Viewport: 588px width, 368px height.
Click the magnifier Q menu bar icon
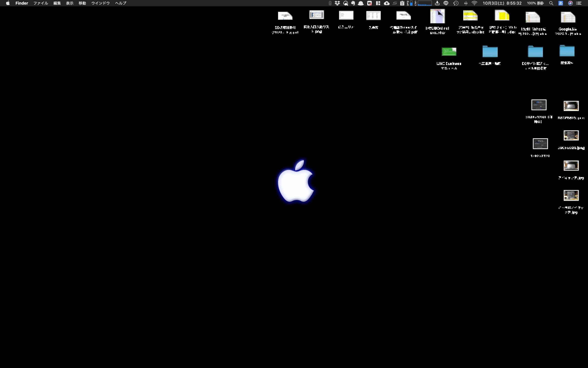345,3
